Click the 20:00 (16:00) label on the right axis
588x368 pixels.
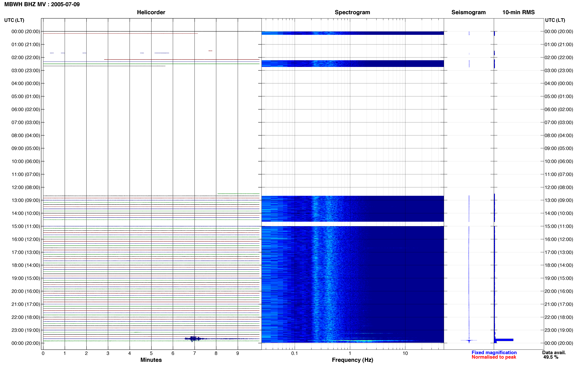(559, 291)
